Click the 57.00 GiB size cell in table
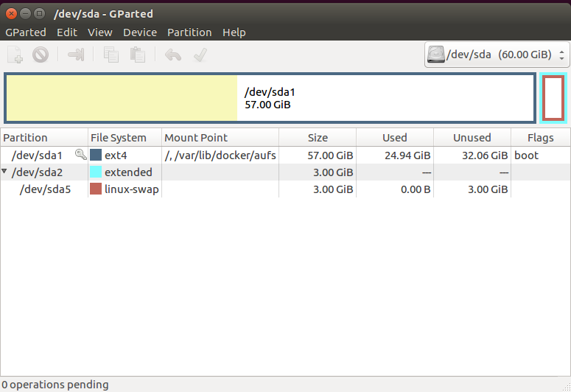The image size is (571, 392). (x=330, y=155)
